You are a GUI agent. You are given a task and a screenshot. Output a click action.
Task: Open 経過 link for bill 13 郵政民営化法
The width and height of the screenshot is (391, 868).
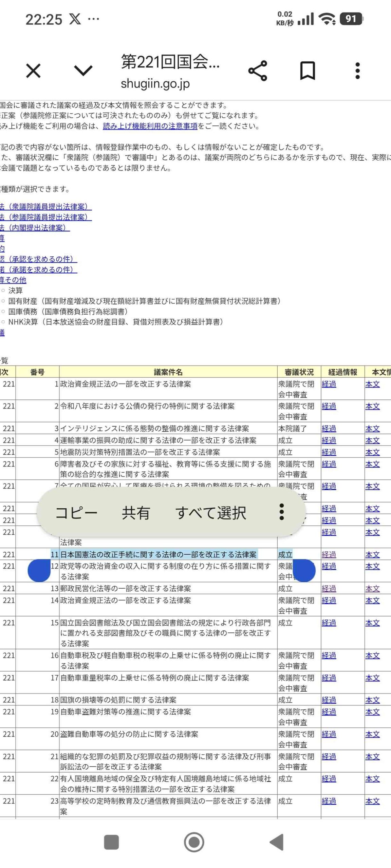[329, 589]
